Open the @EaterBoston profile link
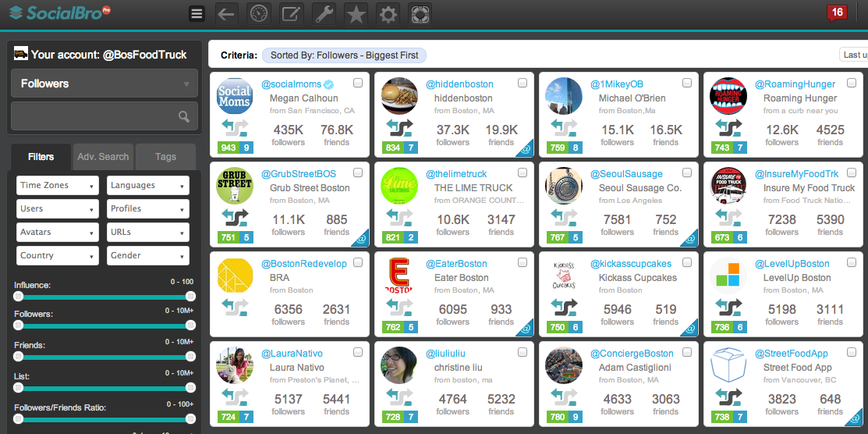868x434 pixels. point(456,264)
